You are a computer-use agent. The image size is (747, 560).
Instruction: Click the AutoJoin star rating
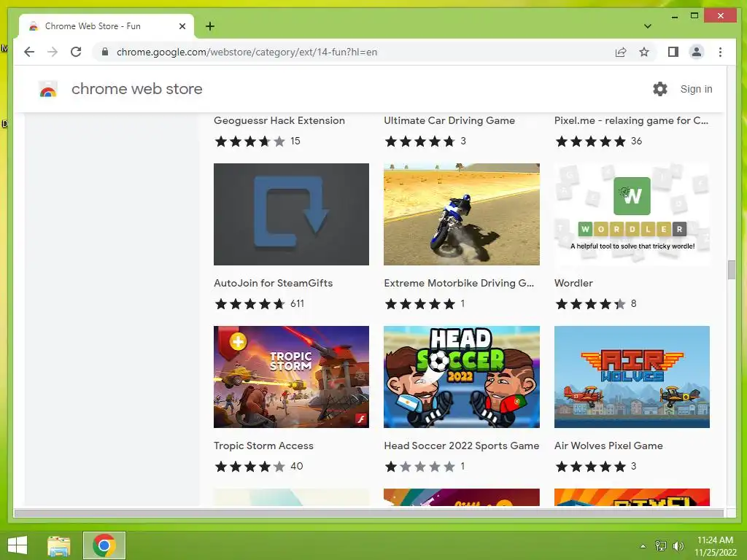coord(249,304)
